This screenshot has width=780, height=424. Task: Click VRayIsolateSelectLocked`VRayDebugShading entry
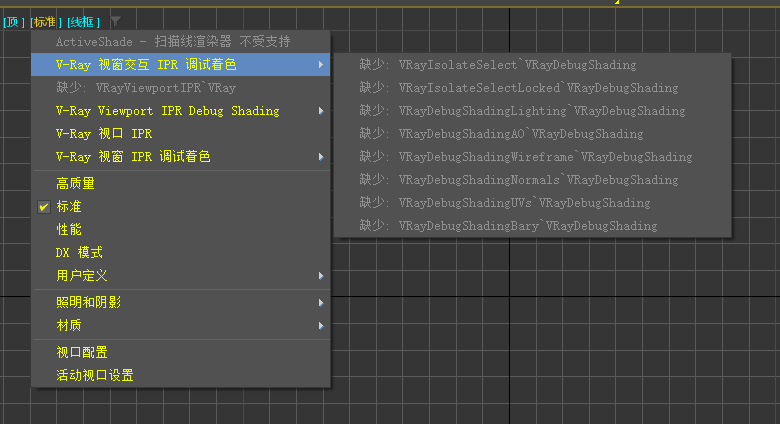(x=532, y=88)
